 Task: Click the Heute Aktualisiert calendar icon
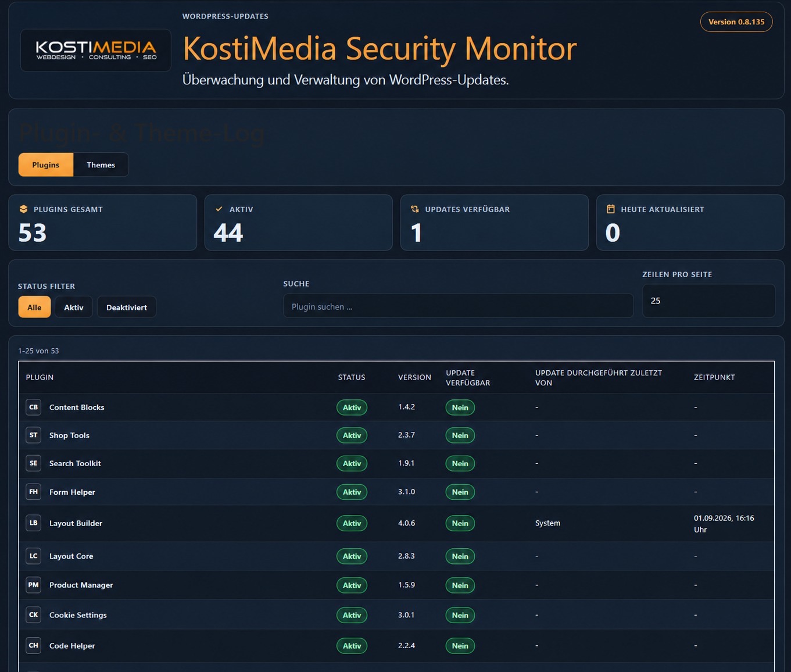coord(611,209)
